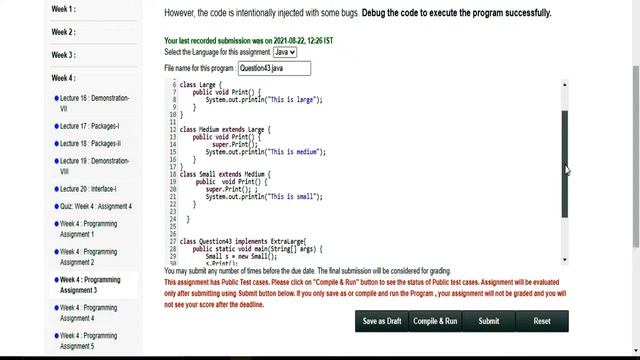Collapse the Week 4 section
640x360 pixels.
tap(63, 78)
